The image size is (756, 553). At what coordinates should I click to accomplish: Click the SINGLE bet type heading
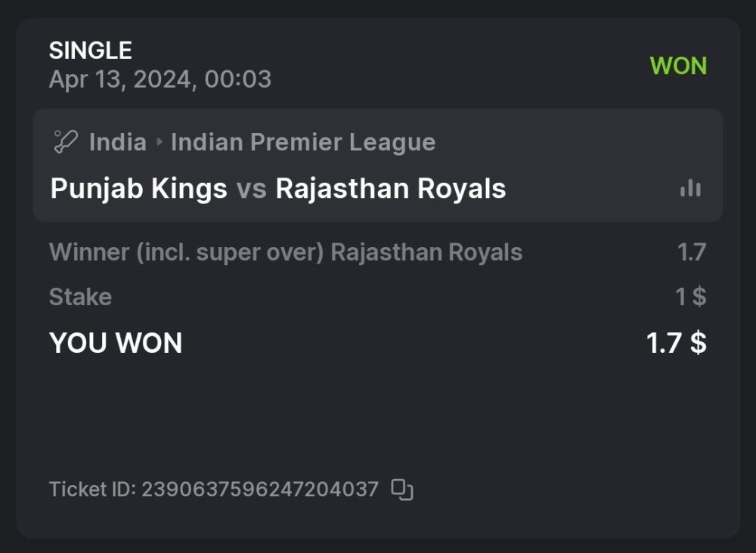tap(91, 51)
